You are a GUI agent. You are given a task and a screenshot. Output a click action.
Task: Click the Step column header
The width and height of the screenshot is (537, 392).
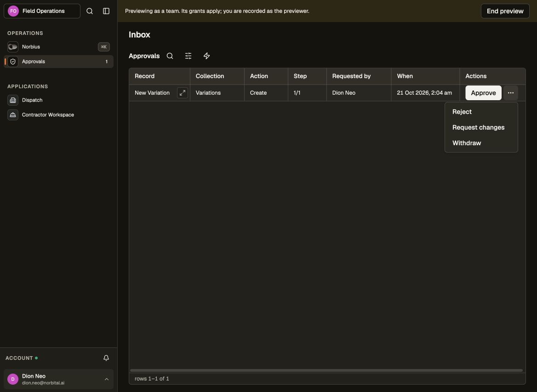(307, 76)
